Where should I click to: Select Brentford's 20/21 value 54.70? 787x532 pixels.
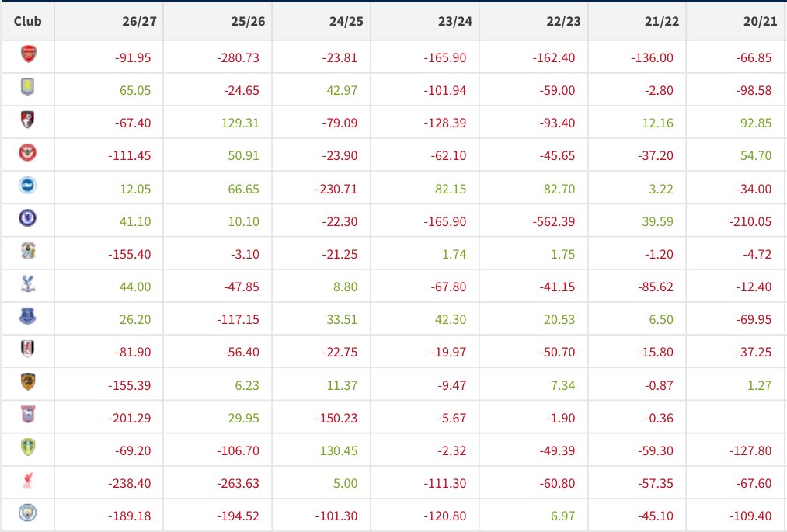(x=756, y=155)
